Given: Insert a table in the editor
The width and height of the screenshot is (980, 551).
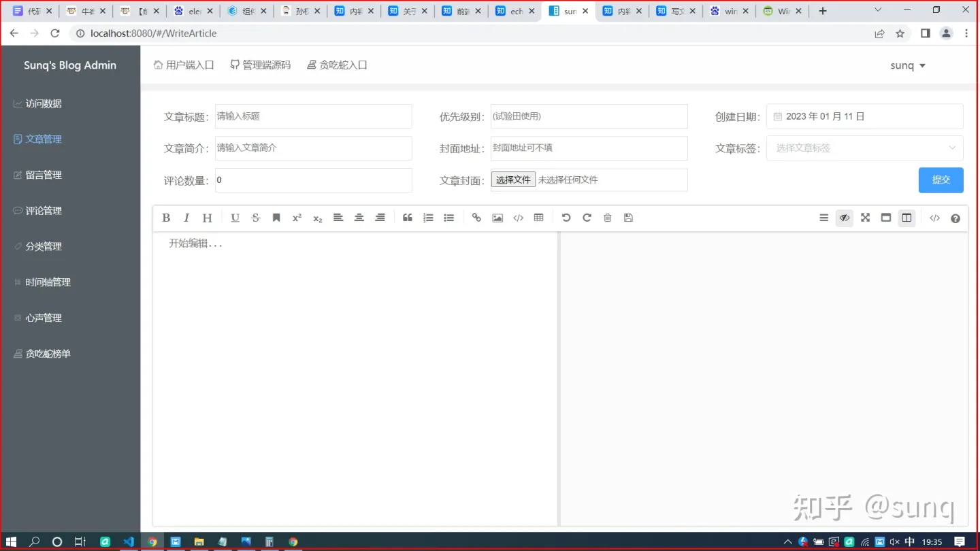Looking at the screenshot, I should 538,218.
